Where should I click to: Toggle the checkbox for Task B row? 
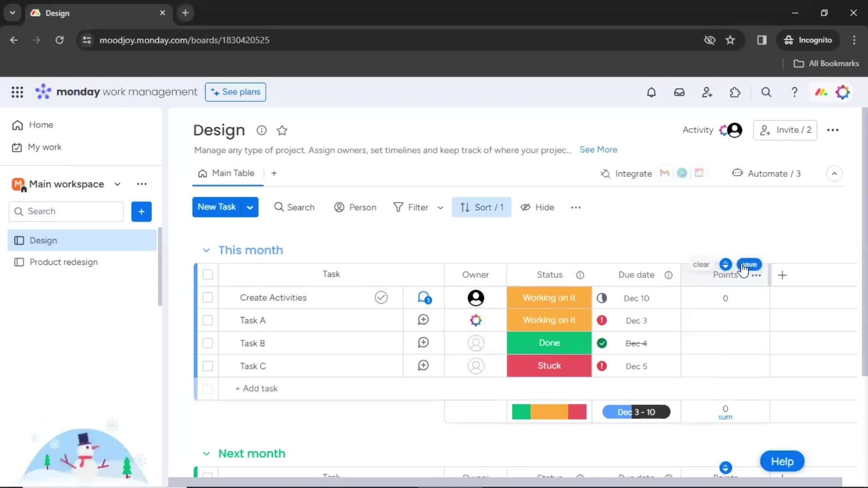(208, 343)
